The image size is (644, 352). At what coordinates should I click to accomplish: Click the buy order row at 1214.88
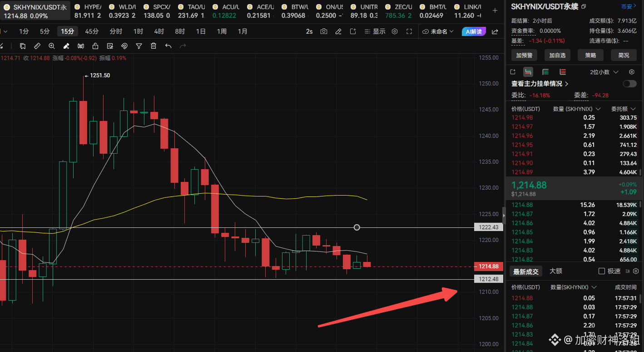tap(574, 205)
